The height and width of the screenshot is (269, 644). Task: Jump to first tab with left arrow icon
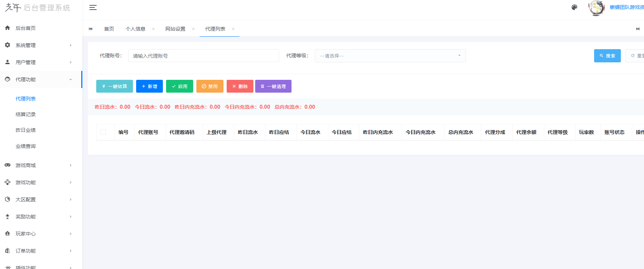91,29
